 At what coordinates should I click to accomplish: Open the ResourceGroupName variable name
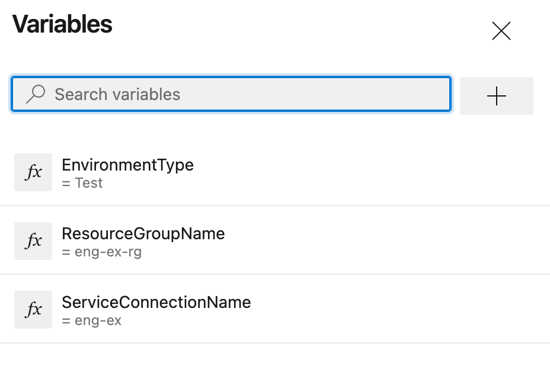tap(143, 233)
